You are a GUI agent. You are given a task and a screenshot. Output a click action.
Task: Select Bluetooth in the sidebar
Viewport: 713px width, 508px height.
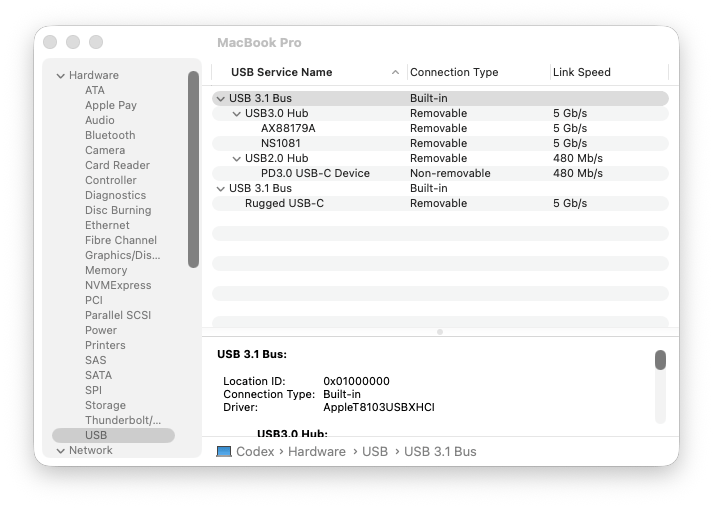(x=110, y=135)
